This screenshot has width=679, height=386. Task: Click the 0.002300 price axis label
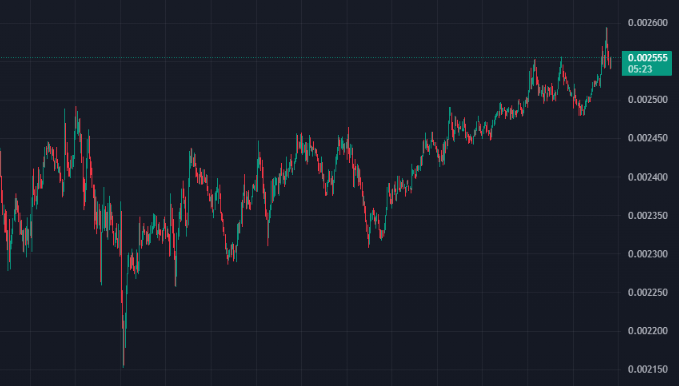[647, 254]
